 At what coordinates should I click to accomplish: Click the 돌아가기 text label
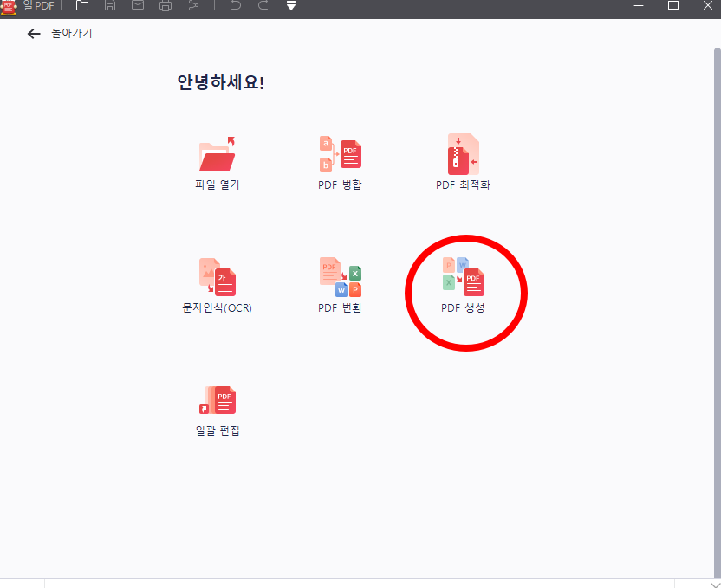tap(71, 33)
